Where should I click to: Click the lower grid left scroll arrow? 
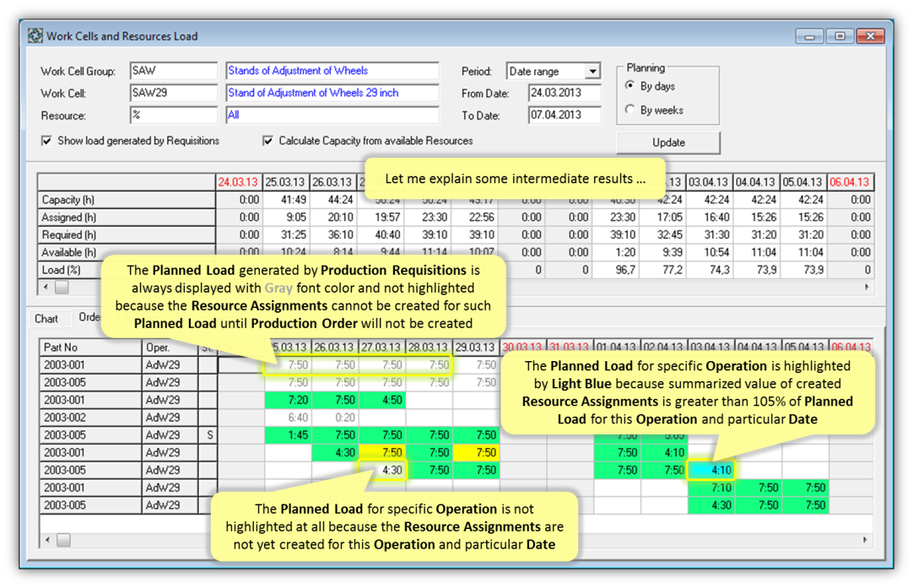pos(48,540)
